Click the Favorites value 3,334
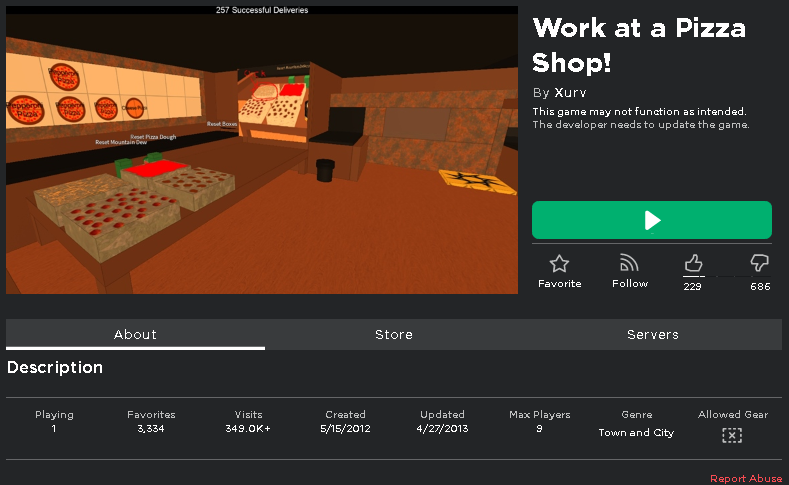The height and width of the screenshot is (485, 789). click(151, 429)
